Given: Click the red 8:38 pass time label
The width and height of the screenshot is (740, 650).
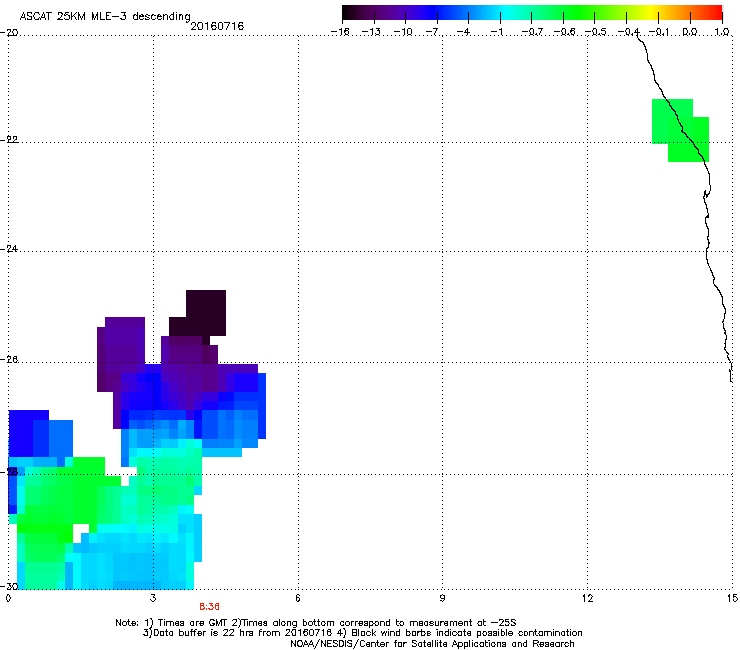Looking at the screenshot, I should click(209, 607).
